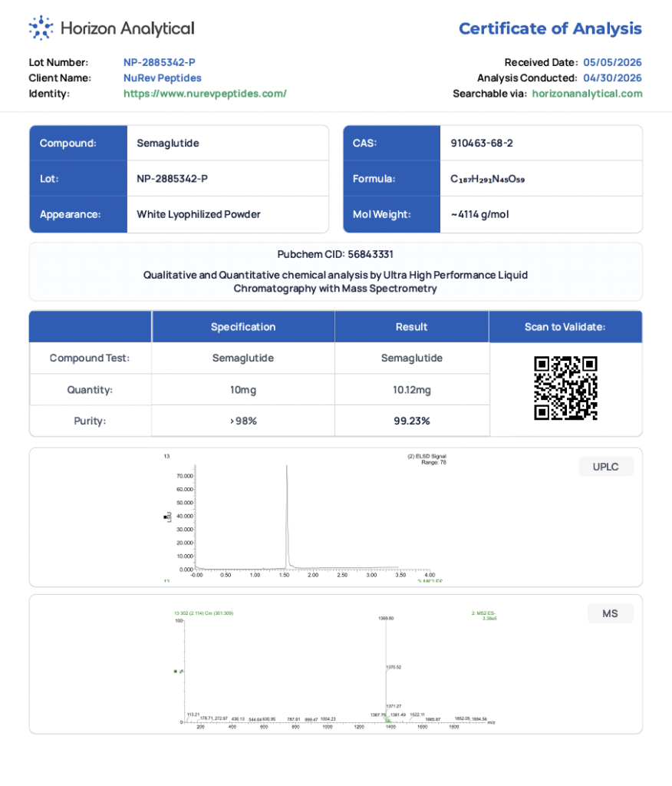
Task: Open the nurevpeptides.com identity link
Action: pos(205,94)
